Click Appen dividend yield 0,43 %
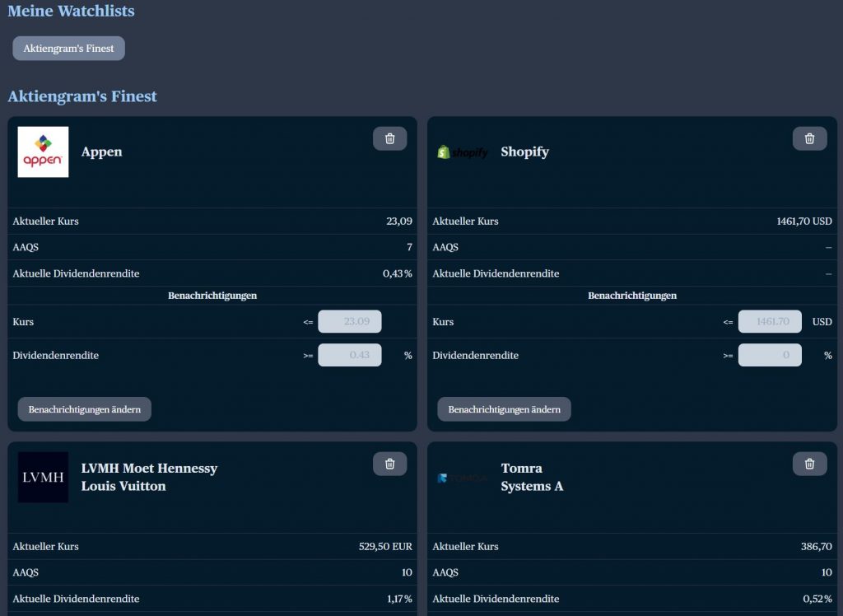Screen dimensions: 843x616 click(x=398, y=273)
